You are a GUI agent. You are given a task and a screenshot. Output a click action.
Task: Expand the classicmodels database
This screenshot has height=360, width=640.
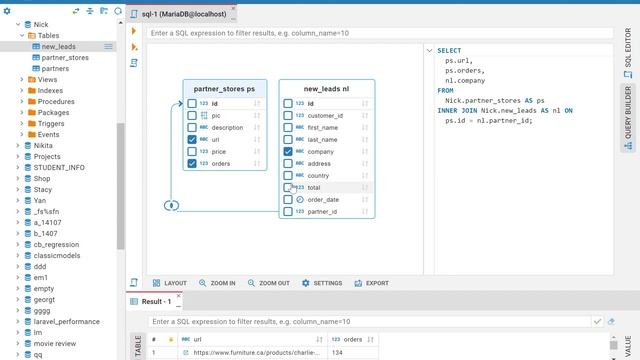18,256
